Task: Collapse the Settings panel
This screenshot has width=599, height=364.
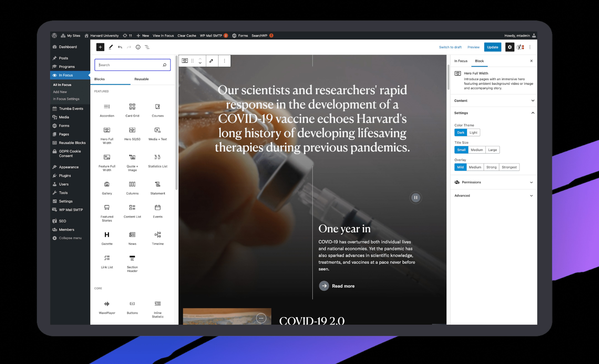Action: (x=494, y=113)
